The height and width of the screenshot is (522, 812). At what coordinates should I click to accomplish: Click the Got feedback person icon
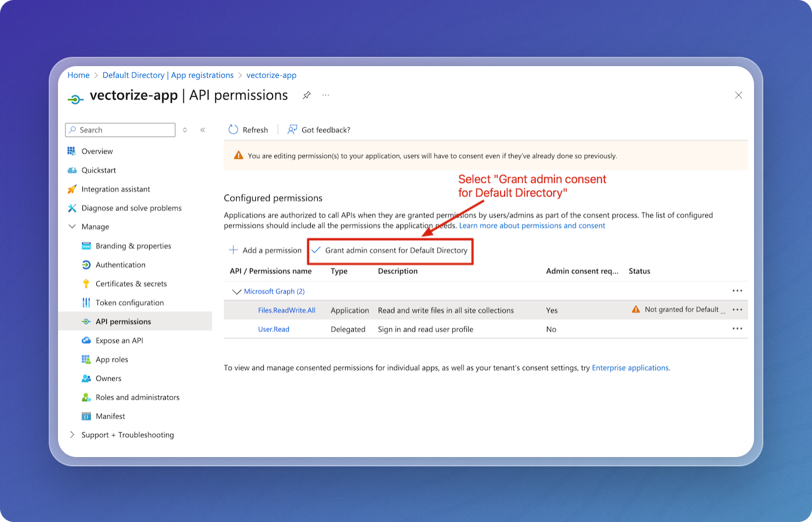292,129
